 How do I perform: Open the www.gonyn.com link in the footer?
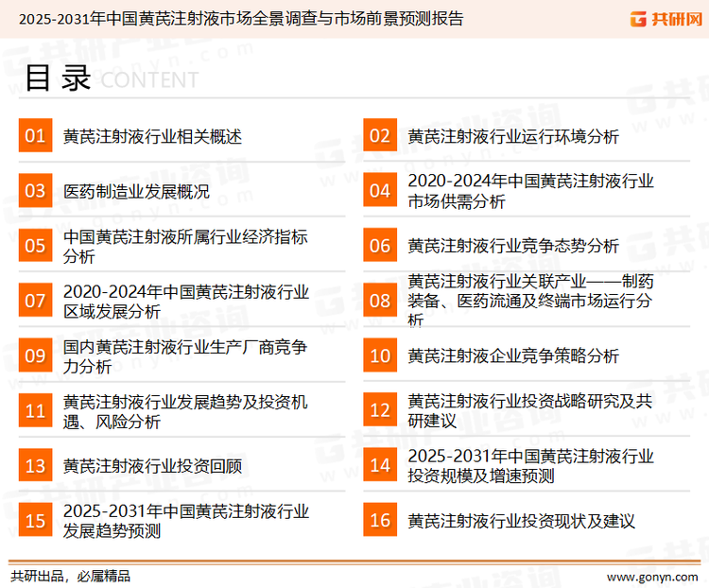[x=652, y=578]
